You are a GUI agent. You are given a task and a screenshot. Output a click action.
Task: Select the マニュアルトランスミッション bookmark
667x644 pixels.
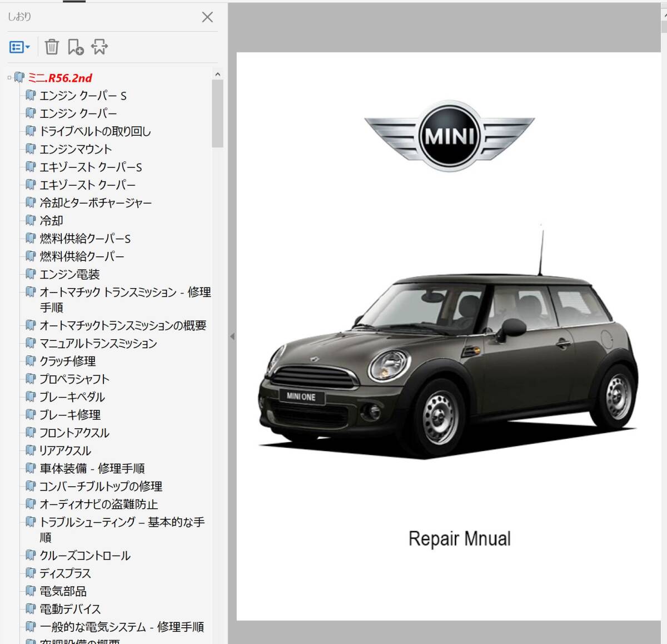tap(98, 343)
